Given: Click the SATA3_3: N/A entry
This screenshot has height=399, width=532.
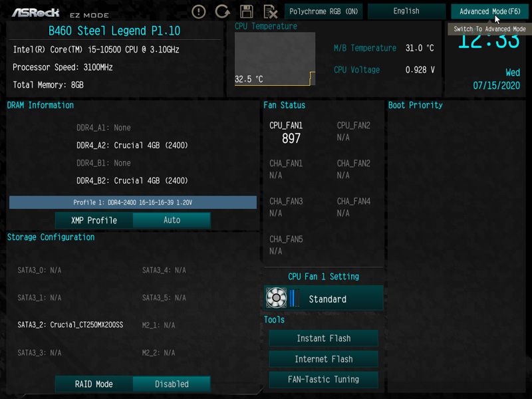Looking at the screenshot, I should pos(39,353).
